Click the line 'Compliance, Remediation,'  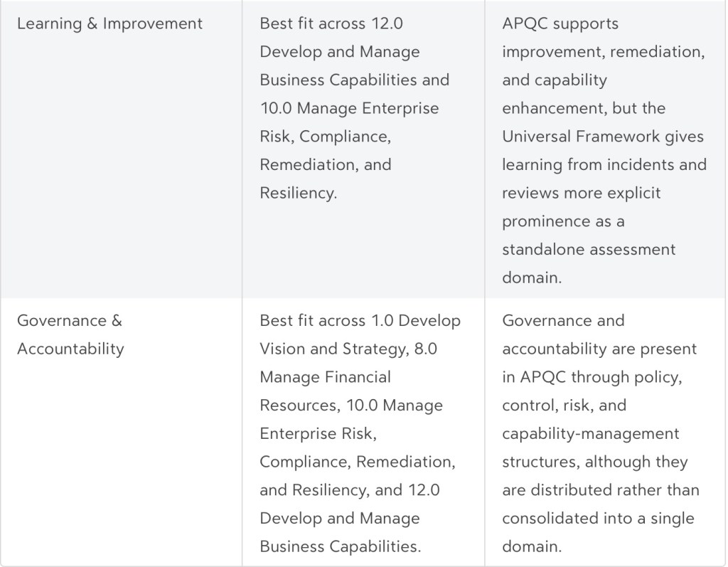357,462
